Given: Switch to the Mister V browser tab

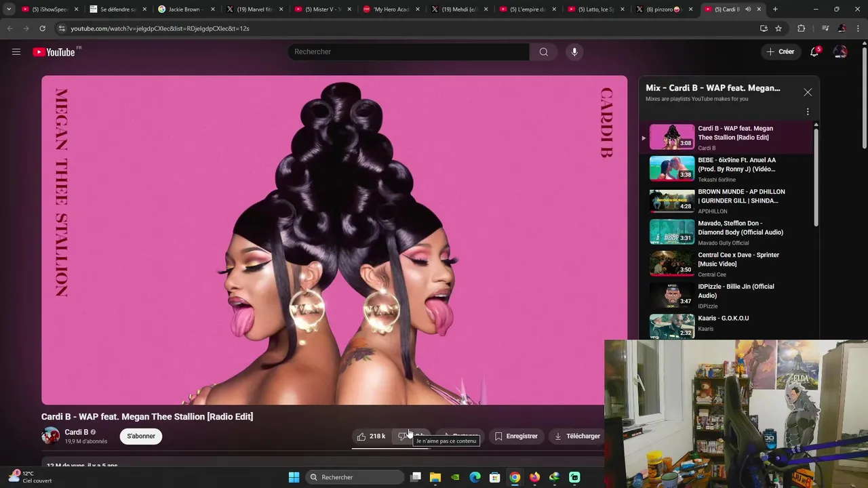Looking at the screenshot, I should point(321,9).
